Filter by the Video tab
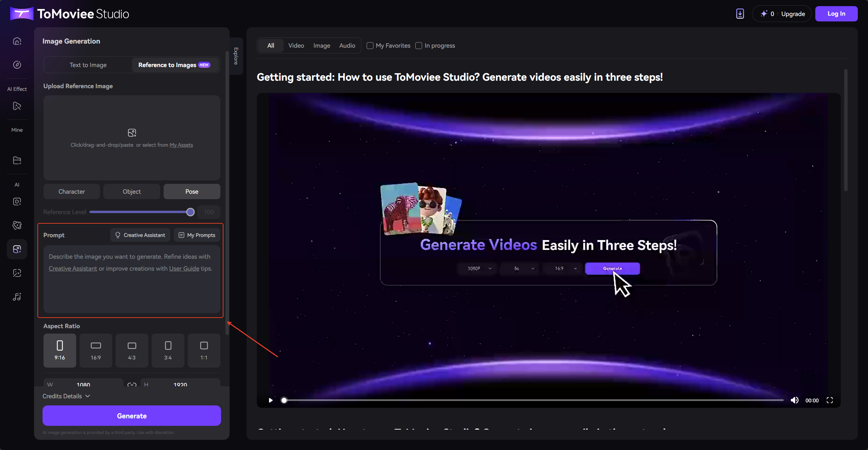Image resolution: width=868 pixels, height=450 pixels. pos(296,46)
